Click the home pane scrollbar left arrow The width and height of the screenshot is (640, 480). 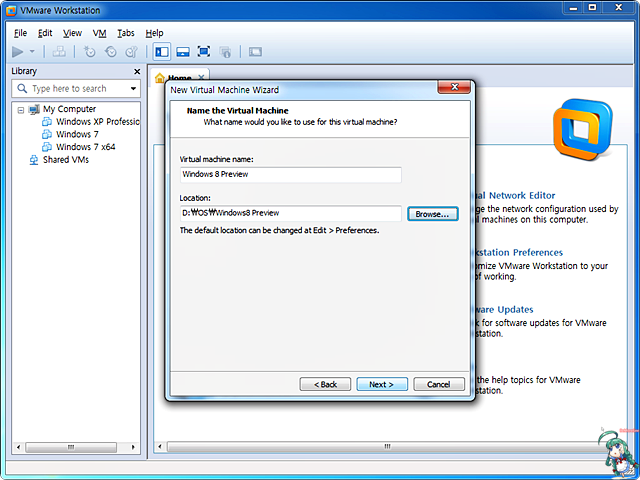tap(160, 447)
